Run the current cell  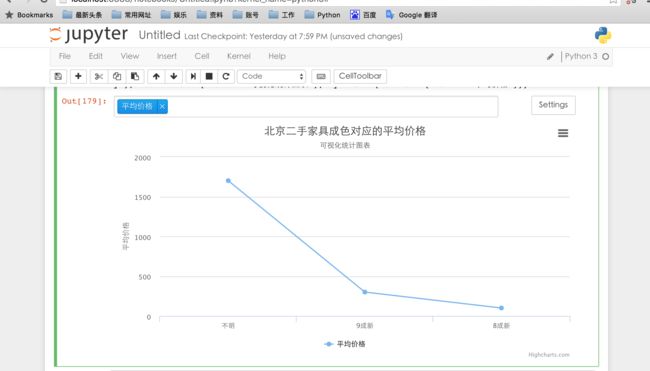click(x=193, y=76)
